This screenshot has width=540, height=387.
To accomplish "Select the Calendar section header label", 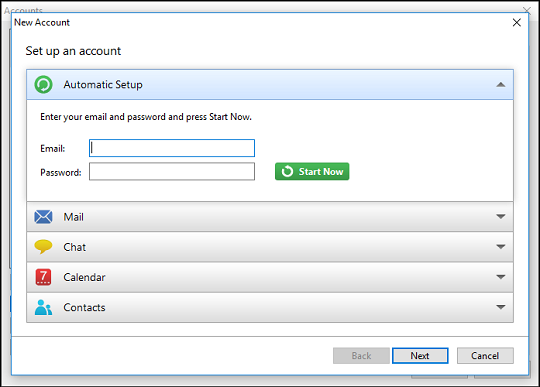I will click(84, 277).
